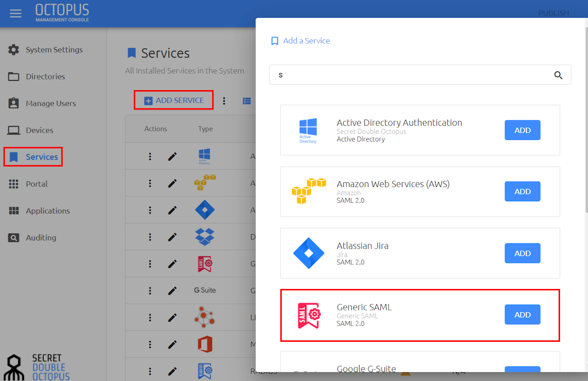Open more options next to Add Service
The height and width of the screenshot is (381, 588).
point(224,101)
